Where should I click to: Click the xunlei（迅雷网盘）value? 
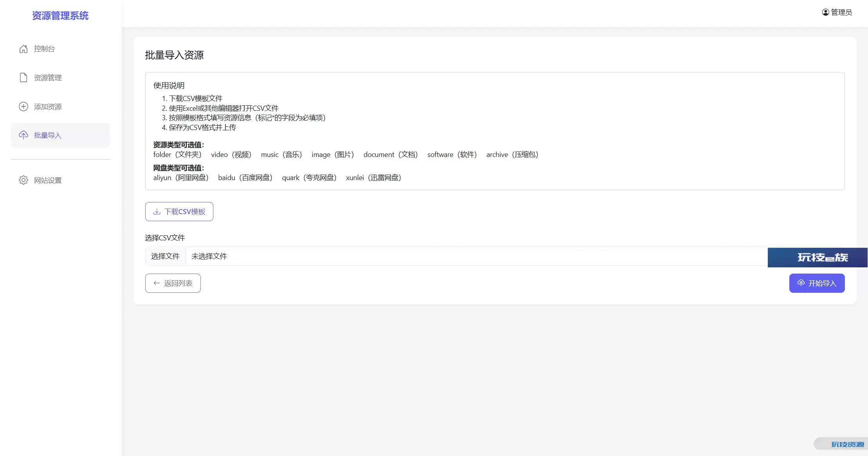point(374,178)
